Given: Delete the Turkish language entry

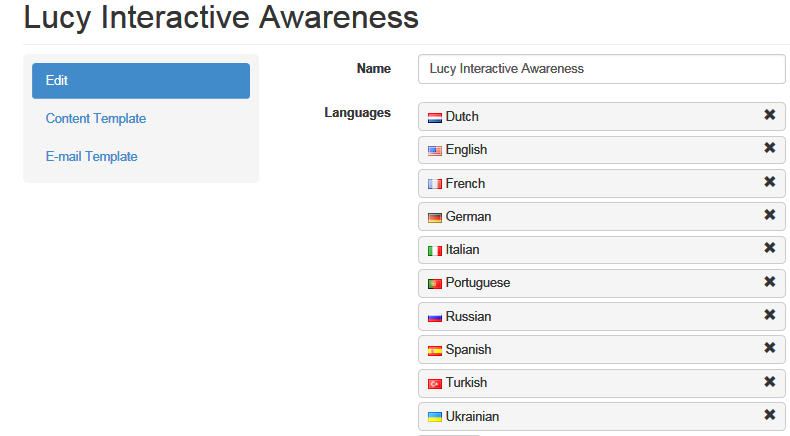Looking at the screenshot, I should pos(769,382).
